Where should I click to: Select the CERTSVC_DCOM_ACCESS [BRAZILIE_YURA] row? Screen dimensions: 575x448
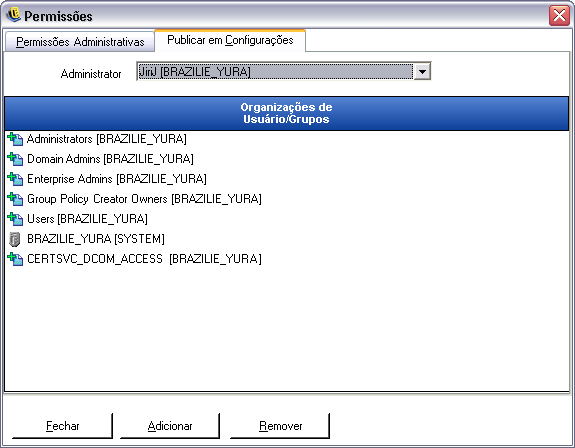tap(286, 259)
